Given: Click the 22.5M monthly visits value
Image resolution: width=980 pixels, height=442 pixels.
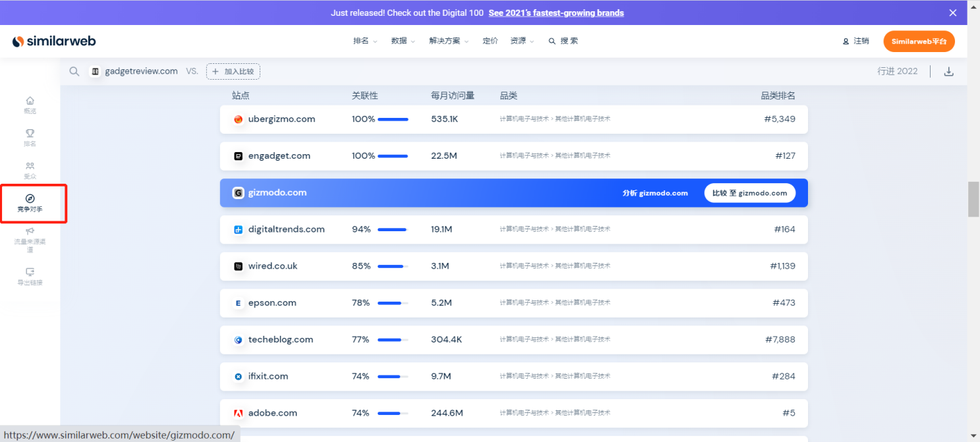Looking at the screenshot, I should coord(444,156).
